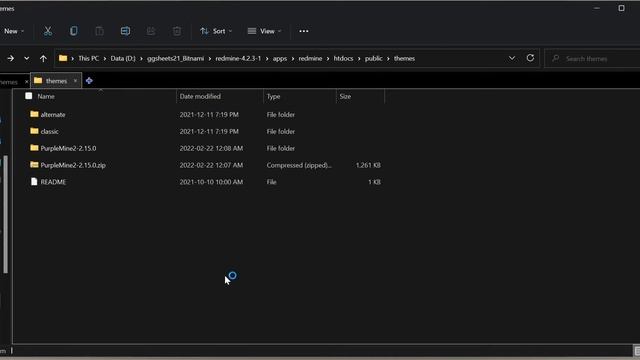This screenshot has width=640, height=360.
Task: Expand chevron after htdocs breadcrumb
Action: 359,58
